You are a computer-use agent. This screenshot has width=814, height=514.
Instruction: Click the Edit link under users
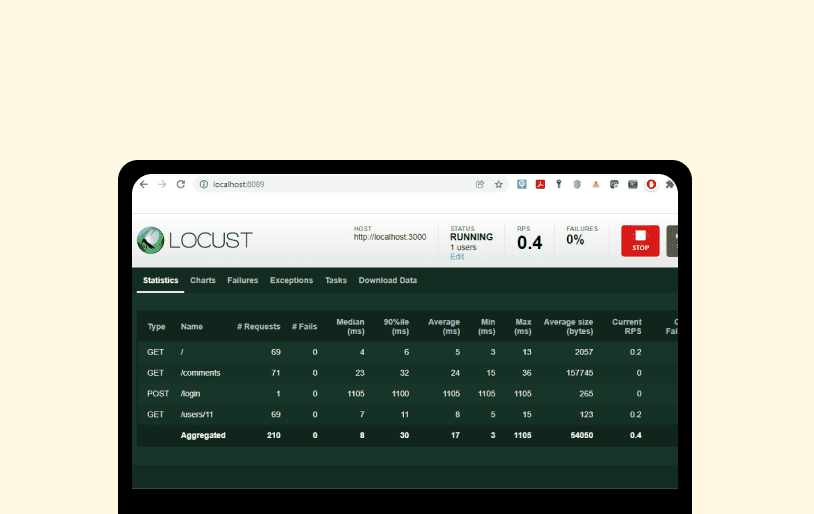click(457, 257)
